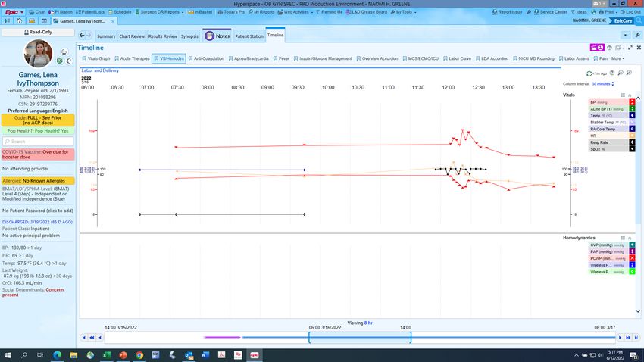Jump to the start of the timeline
Viewport: 644px width, 362px height.
click(x=84, y=337)
